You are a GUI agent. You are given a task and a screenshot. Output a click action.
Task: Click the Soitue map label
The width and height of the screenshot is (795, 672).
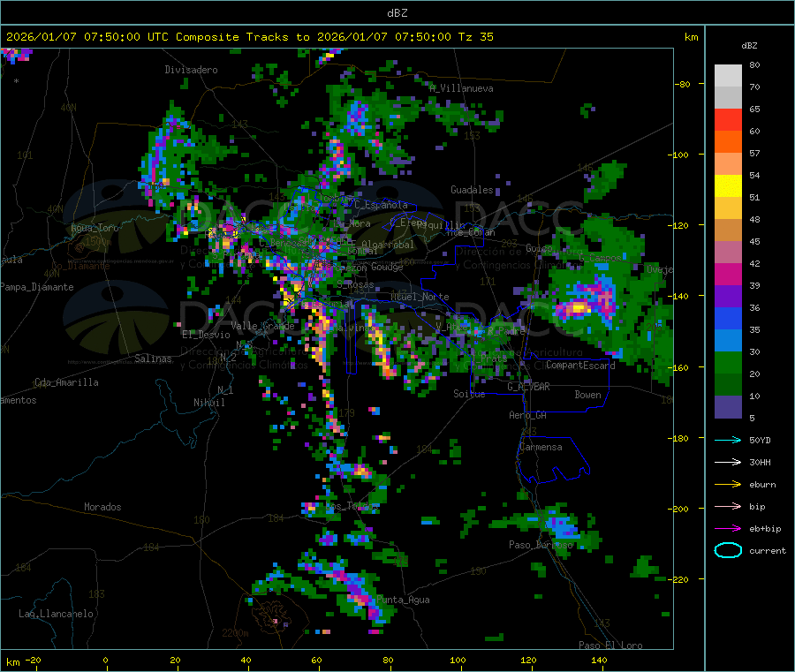coord(469,394)
